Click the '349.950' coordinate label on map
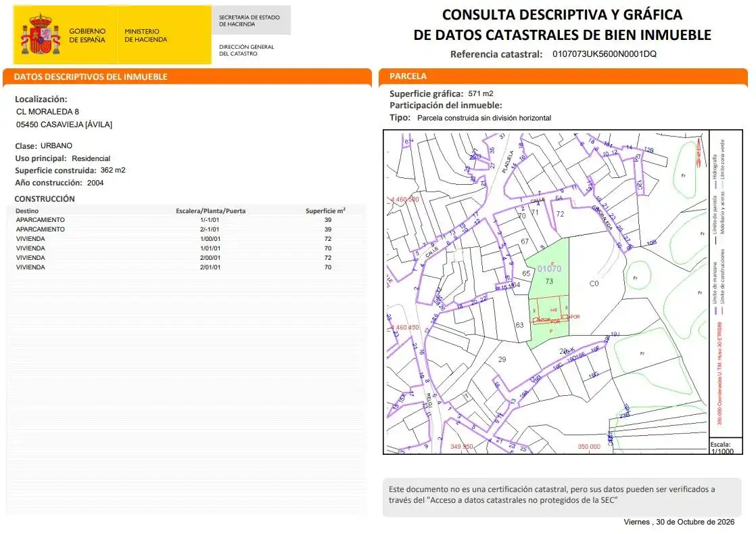This screenshot has width=756, height=534. point(461,447)
